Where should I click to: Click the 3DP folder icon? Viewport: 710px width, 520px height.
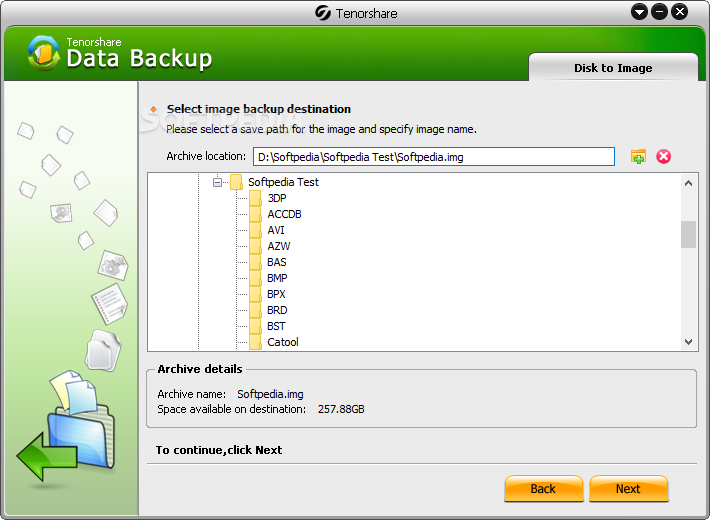pos(255,198)
